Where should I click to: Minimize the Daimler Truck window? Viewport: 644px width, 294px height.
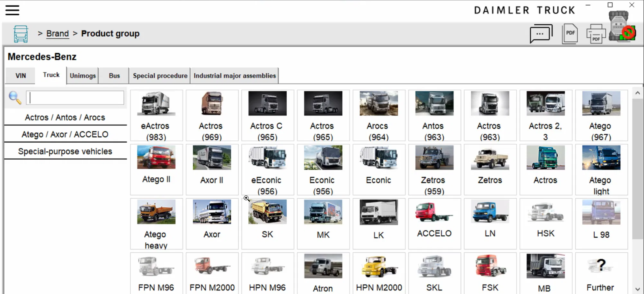(588, 5)
